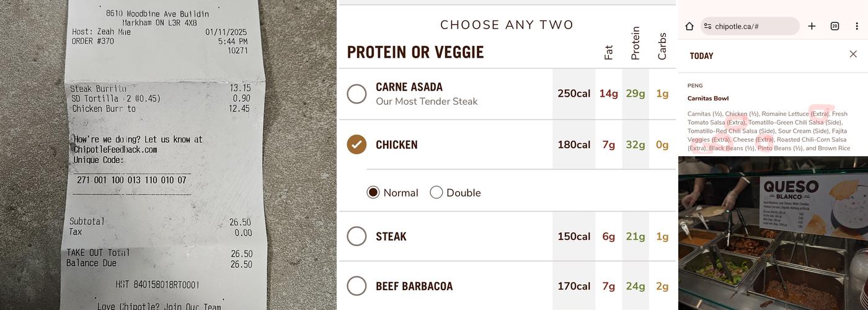This screenshot has height=310, width=868.
Task: Click the Chipotle receipt photo
Action: coord(167,155)
